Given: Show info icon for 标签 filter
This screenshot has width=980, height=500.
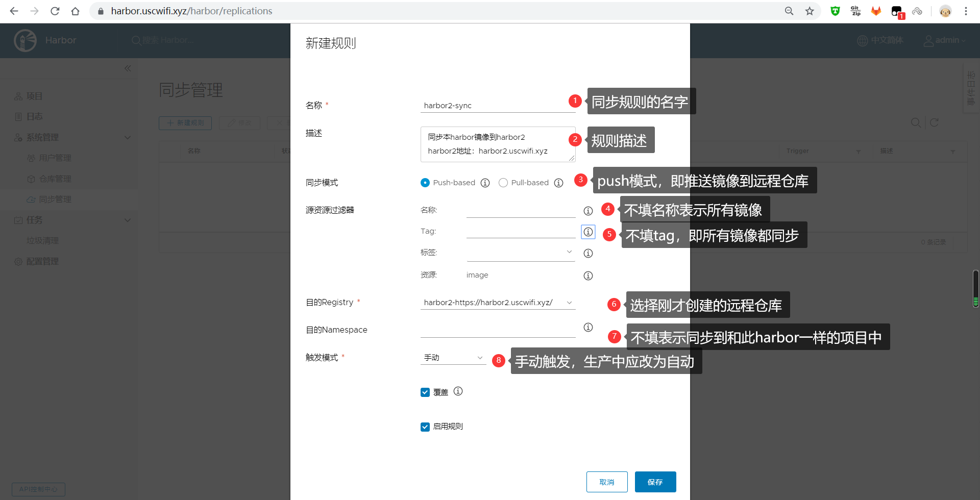Looking at the screenshot, I should pos(588,253).
